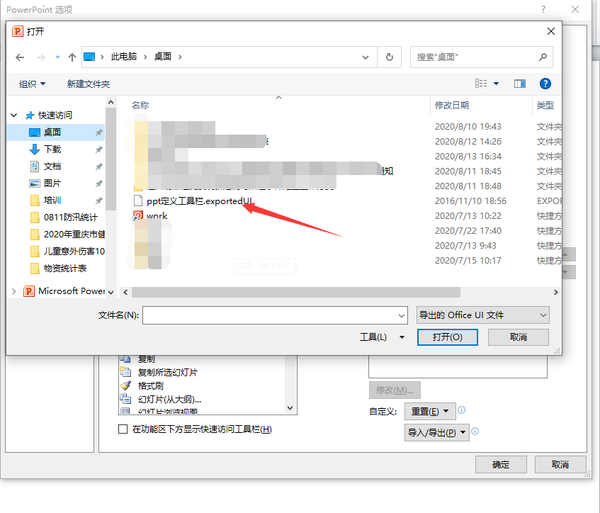
Task: Click the search magnifier icon
Action: pos(543,57)
